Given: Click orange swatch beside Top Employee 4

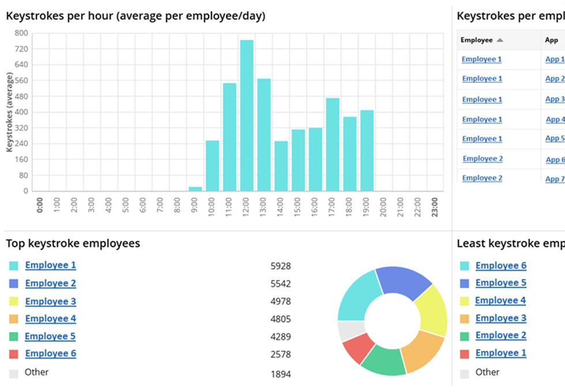Looking at the screenshot, I should point(14,319).
